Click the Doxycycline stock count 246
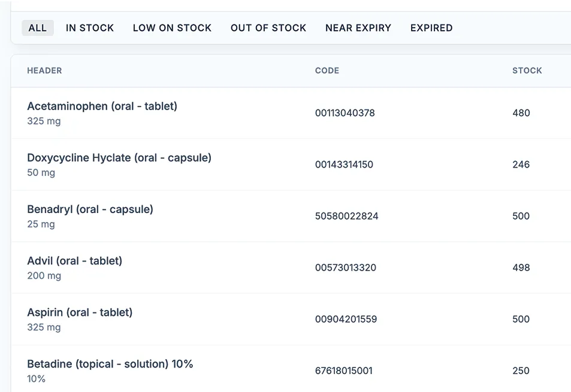571x392 pixels. 521,165
